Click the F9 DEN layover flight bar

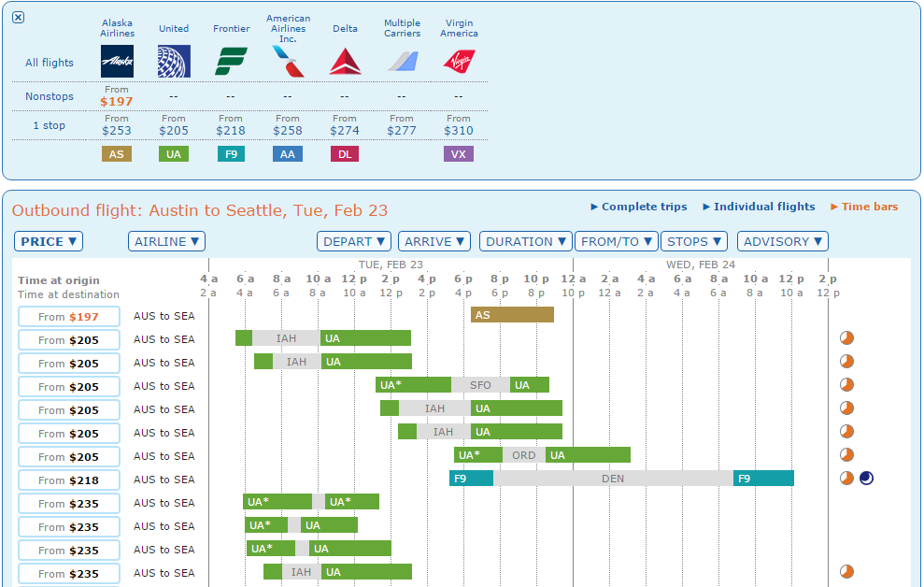621,479
